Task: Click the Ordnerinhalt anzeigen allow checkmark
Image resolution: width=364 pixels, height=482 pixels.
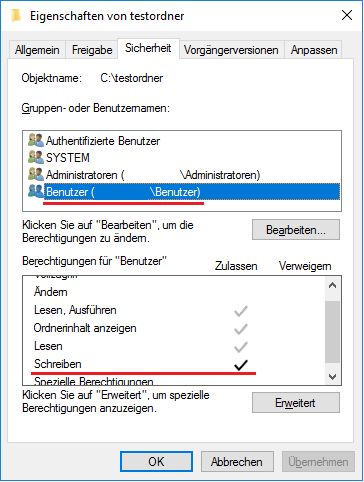Action: pyautogui.click(x=241, y=329)
